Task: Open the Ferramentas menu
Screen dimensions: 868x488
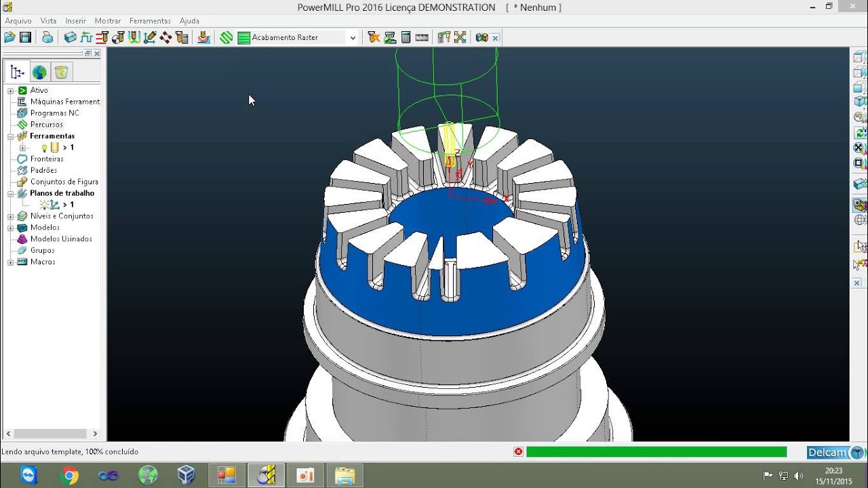Action: (x=150, y=21)
